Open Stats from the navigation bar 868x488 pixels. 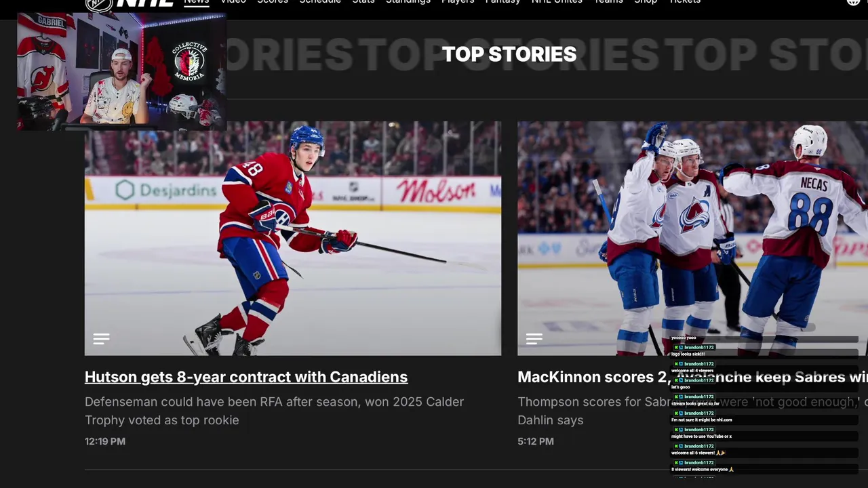(363, 2)
